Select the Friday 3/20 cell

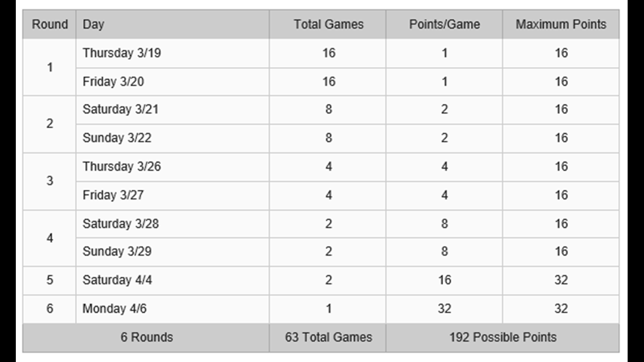point(172,82)
